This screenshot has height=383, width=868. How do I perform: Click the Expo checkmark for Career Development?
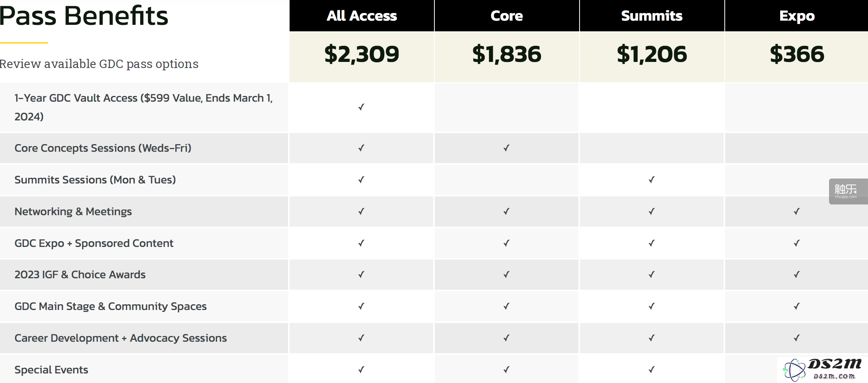point(797,338)
